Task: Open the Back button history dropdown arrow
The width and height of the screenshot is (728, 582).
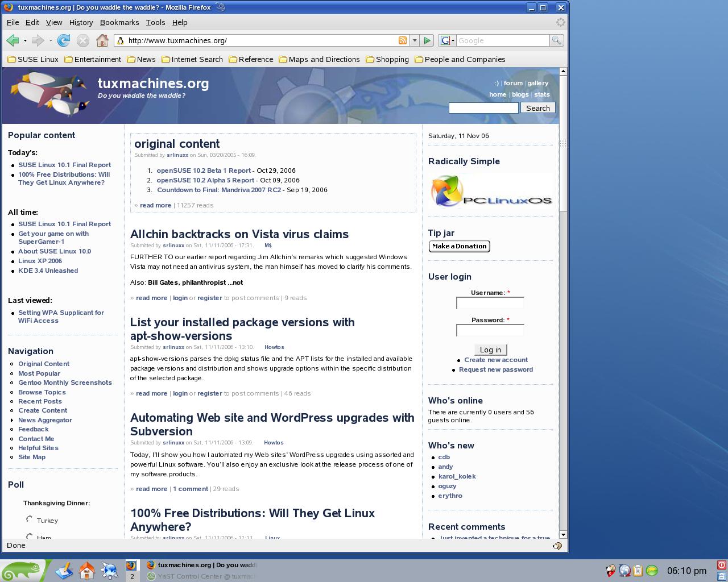Action: tap(25, 40)
